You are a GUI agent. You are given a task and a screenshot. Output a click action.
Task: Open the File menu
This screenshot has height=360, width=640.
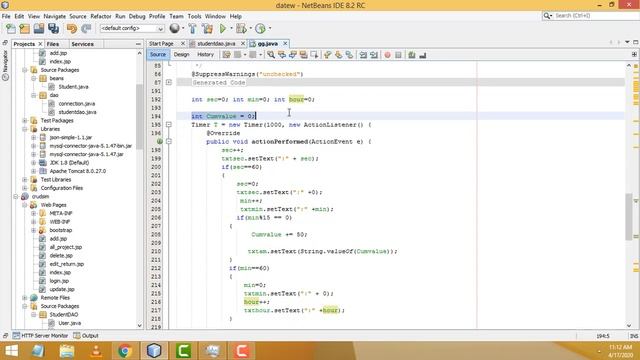[x=6, y=16]
